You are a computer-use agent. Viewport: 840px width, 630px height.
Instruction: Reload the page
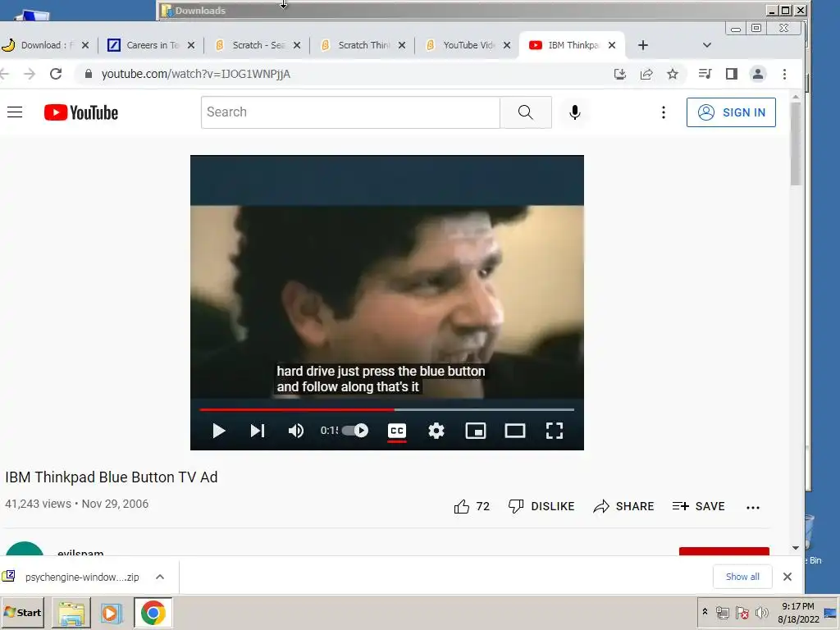pos(56,74)
